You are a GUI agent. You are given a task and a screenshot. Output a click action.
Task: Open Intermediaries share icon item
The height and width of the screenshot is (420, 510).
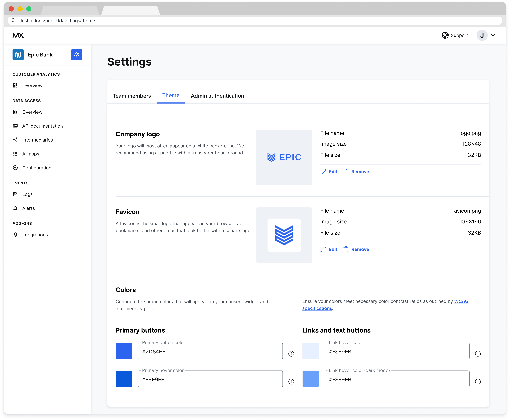pyautogui.click(x=37, y=140)
